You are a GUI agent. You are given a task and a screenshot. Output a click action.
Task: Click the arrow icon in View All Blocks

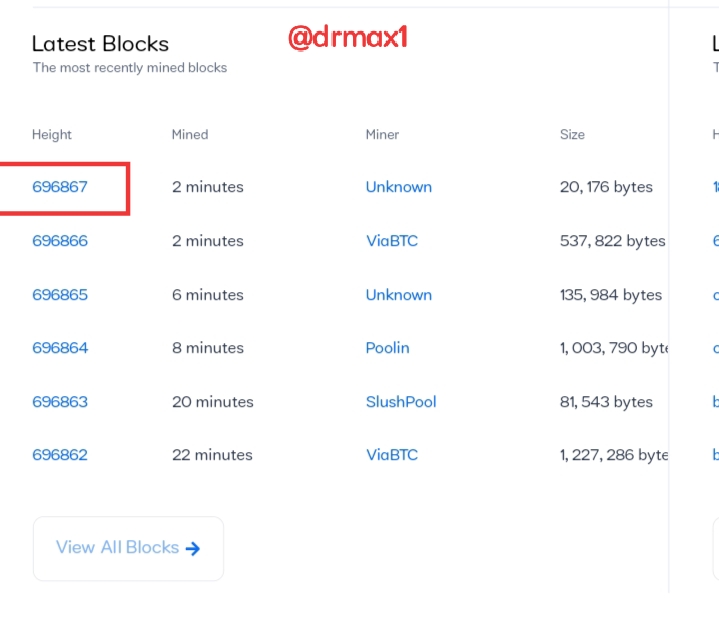point(193,548)
